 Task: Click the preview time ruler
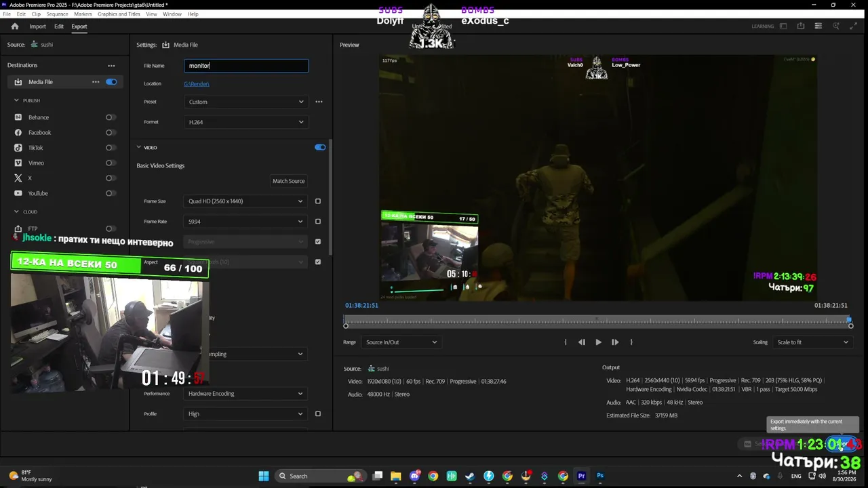point(598,321)
